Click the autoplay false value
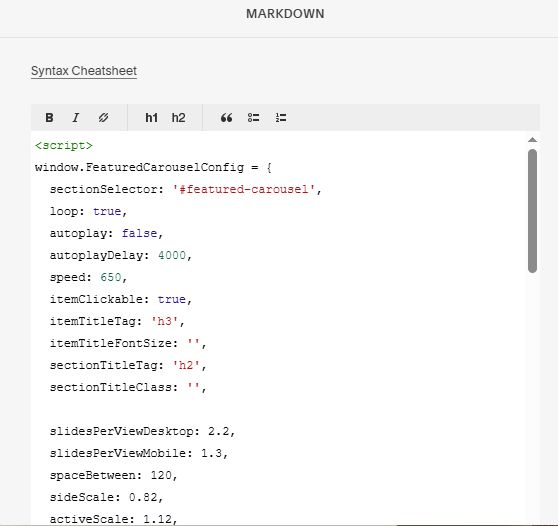The height and width of the screenshot is (526, 558). click(140, 233)
